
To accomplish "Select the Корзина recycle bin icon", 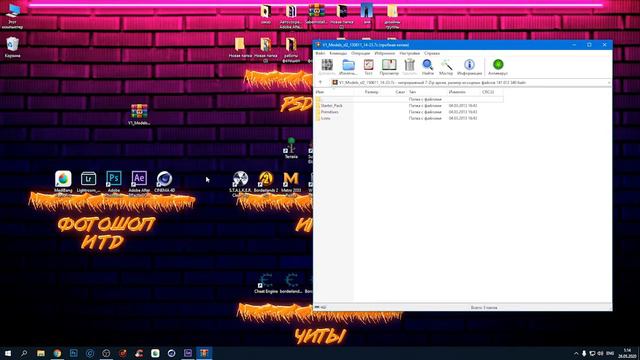I will coord(13,47).
